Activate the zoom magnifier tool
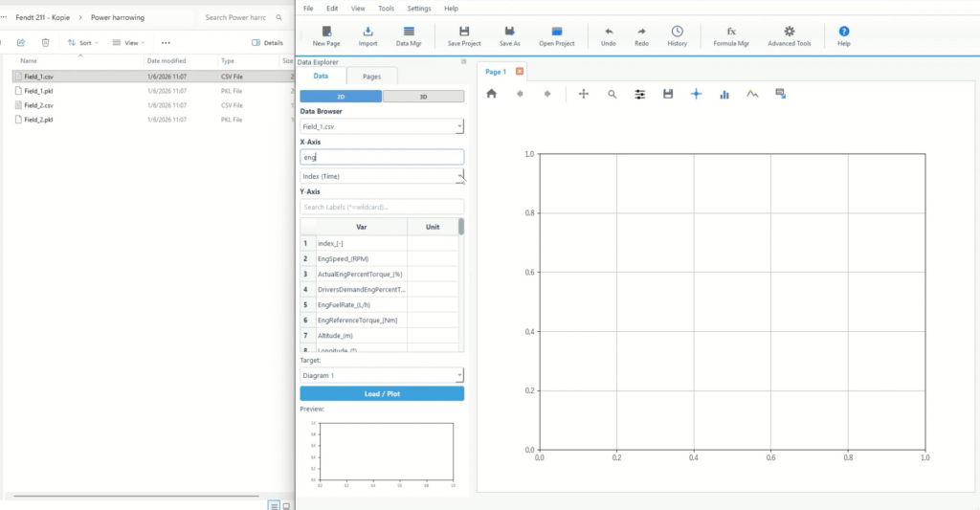 tap(612, 94)
